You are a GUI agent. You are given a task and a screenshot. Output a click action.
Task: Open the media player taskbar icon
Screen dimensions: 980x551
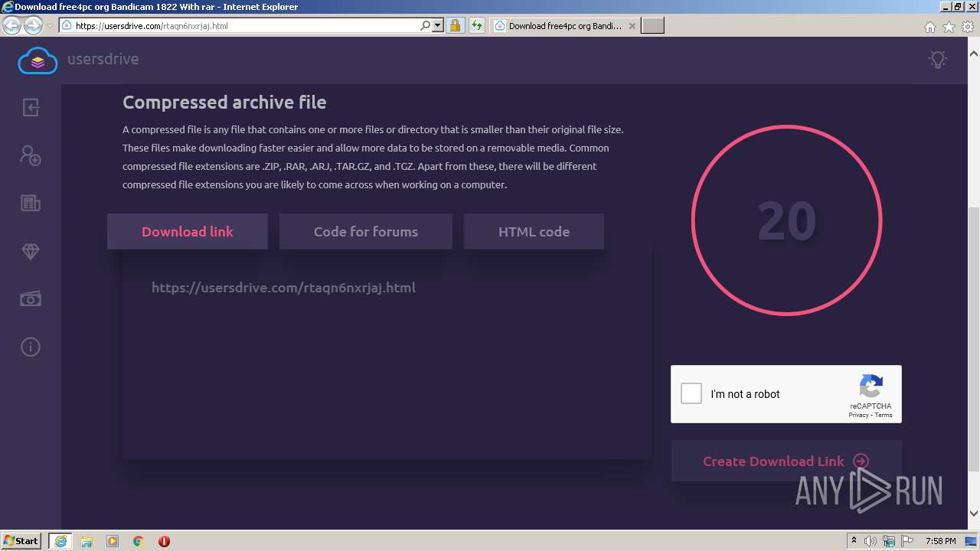coord(113,541)
